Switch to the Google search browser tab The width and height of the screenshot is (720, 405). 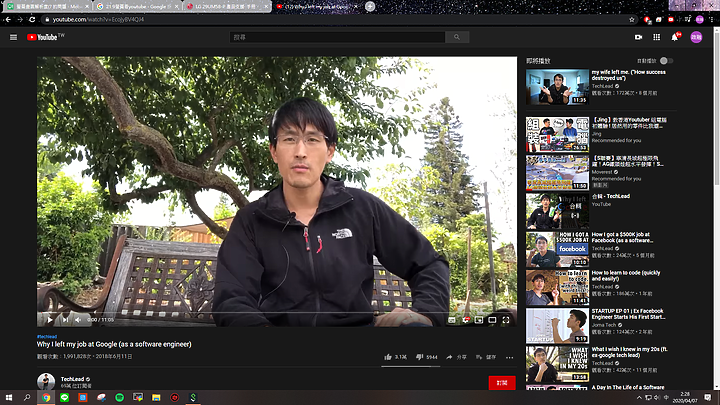click(x=137, y=6)
